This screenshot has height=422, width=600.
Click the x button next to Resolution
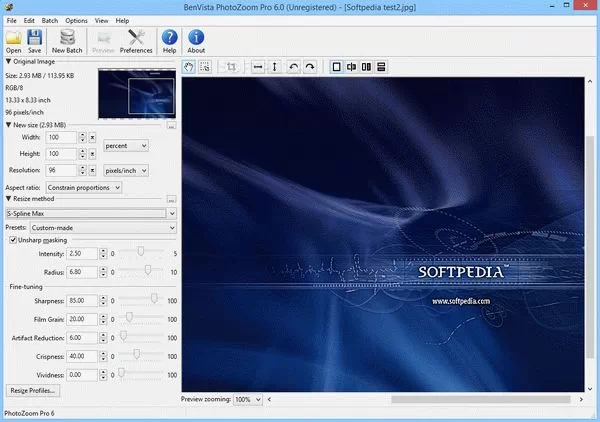[x=92, y=170]
